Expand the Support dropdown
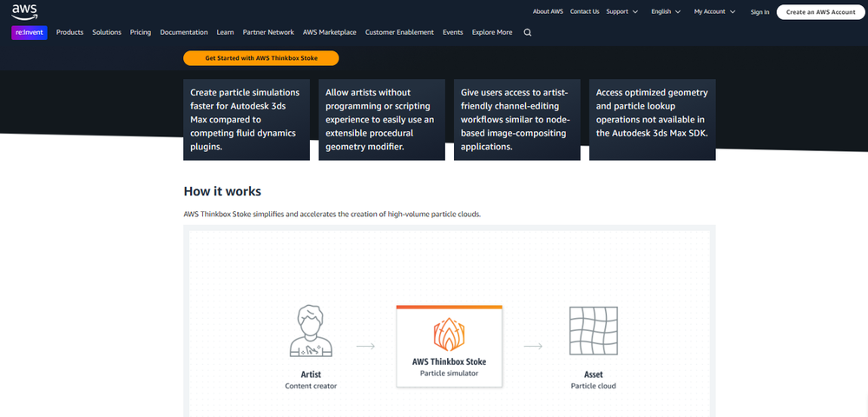The image size is (868, 417). pos(621,11)
